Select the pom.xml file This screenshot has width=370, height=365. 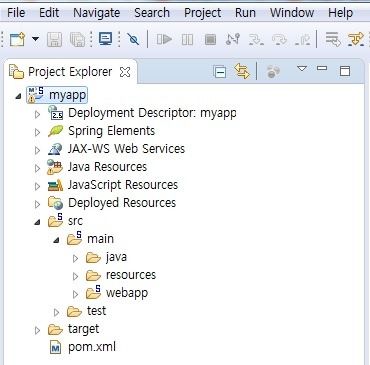pyautogui.click(x=92, y=347)
